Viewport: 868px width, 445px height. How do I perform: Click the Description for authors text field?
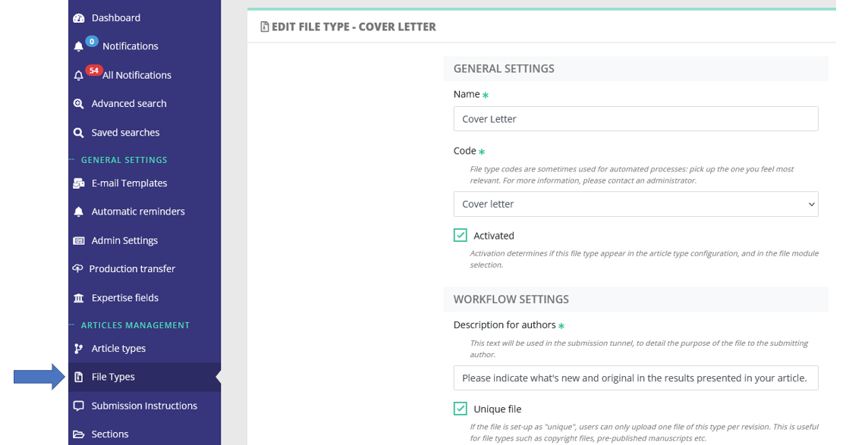636,378
